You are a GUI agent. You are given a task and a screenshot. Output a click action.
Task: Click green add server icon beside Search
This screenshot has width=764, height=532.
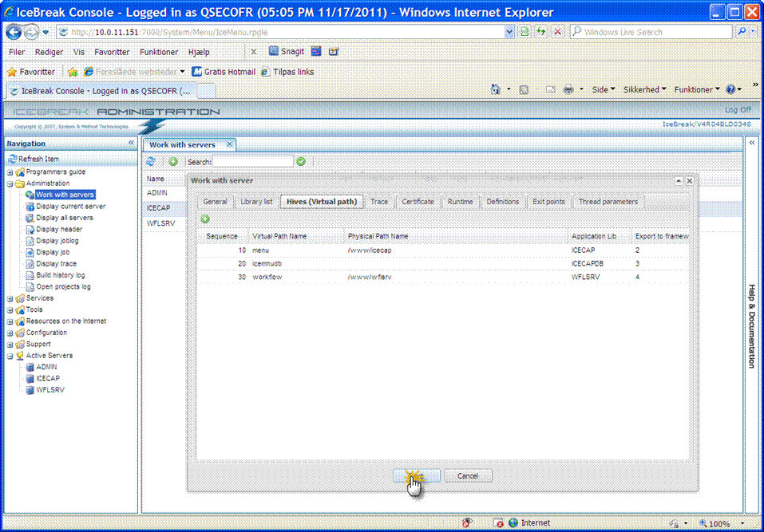click(x=173, y=162)
